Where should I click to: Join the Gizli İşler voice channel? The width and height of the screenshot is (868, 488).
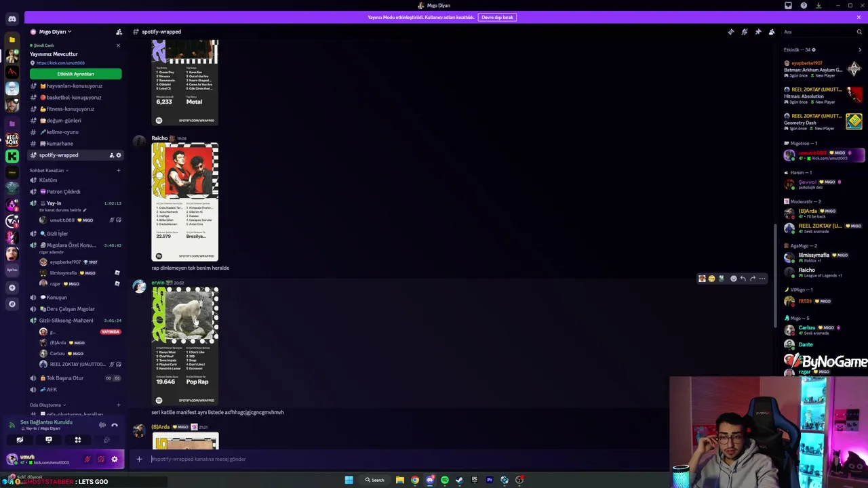tap(75, 234)
